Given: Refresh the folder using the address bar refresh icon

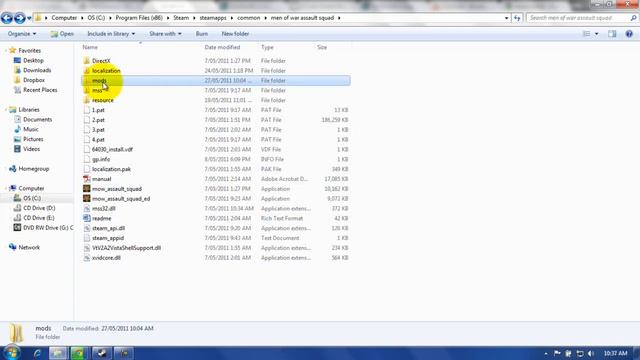Looking at the screenshot, I should (x=517, y=18).
